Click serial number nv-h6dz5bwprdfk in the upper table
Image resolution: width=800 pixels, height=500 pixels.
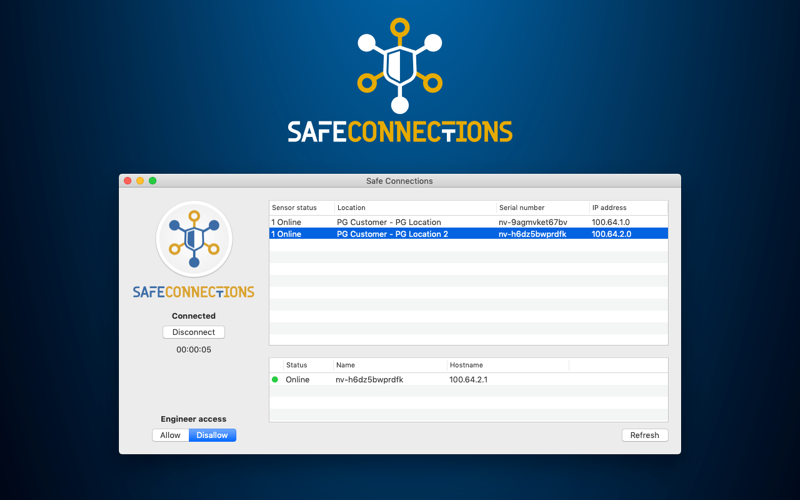point(532,234)
